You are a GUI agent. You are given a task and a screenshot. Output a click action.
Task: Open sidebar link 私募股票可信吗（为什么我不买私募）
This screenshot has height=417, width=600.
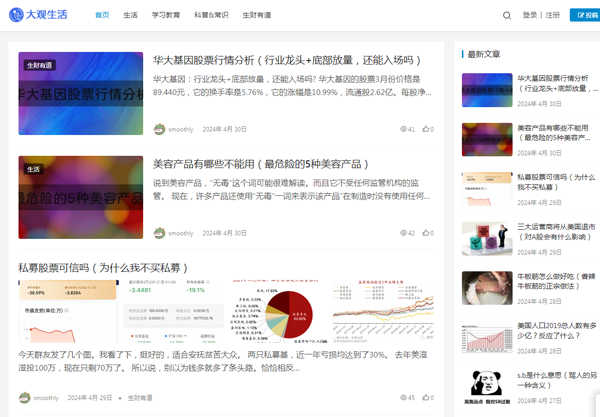coord(556,182)
